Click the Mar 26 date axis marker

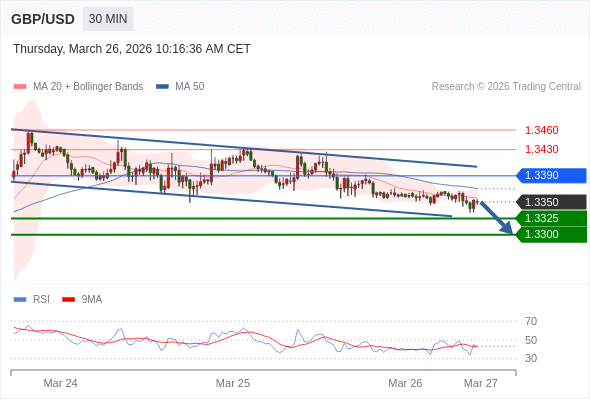click(405, 383)
